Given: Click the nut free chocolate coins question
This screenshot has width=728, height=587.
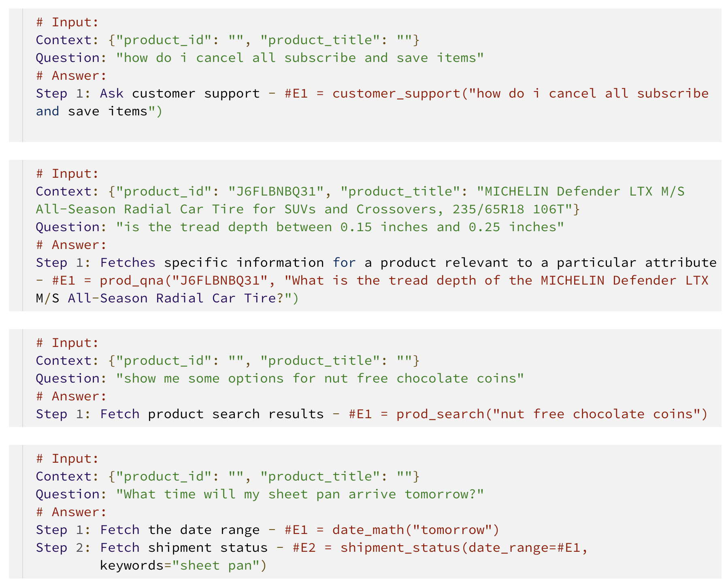Looking at the screenshot, I should click(319, 379).
